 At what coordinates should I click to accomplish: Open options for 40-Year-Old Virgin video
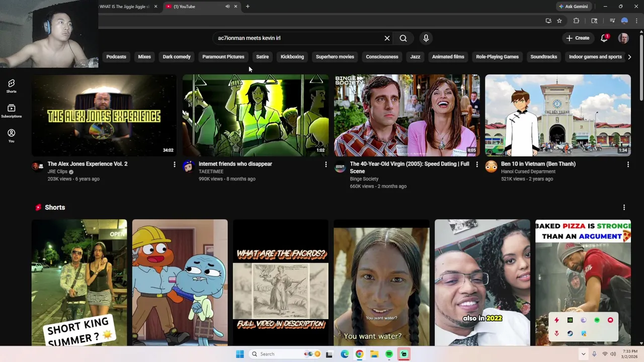(x=477, y=164)
